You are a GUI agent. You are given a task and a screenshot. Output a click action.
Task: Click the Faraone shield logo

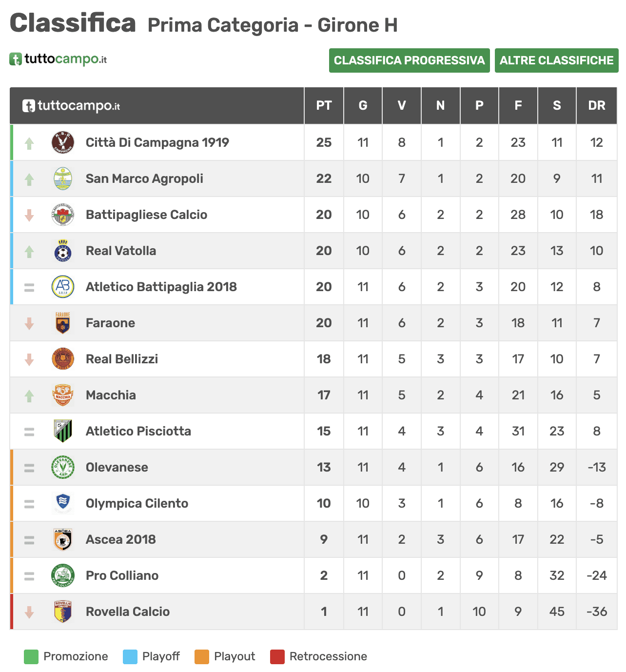(63, 323)
